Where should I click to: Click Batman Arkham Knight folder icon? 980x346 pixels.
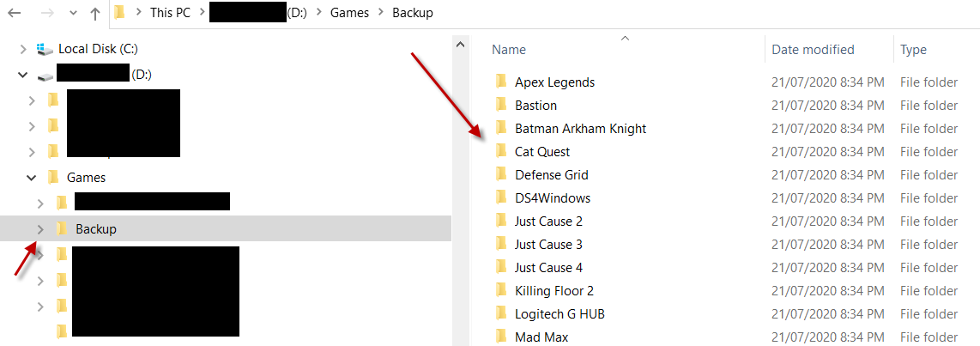pos(501,128)
